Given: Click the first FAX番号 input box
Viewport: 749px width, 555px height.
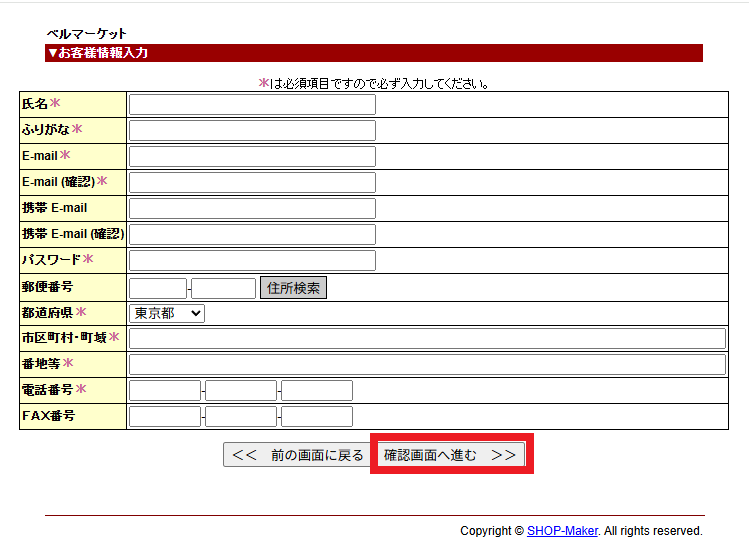Looking at the screenshot, I should click(x=165, y=417).
